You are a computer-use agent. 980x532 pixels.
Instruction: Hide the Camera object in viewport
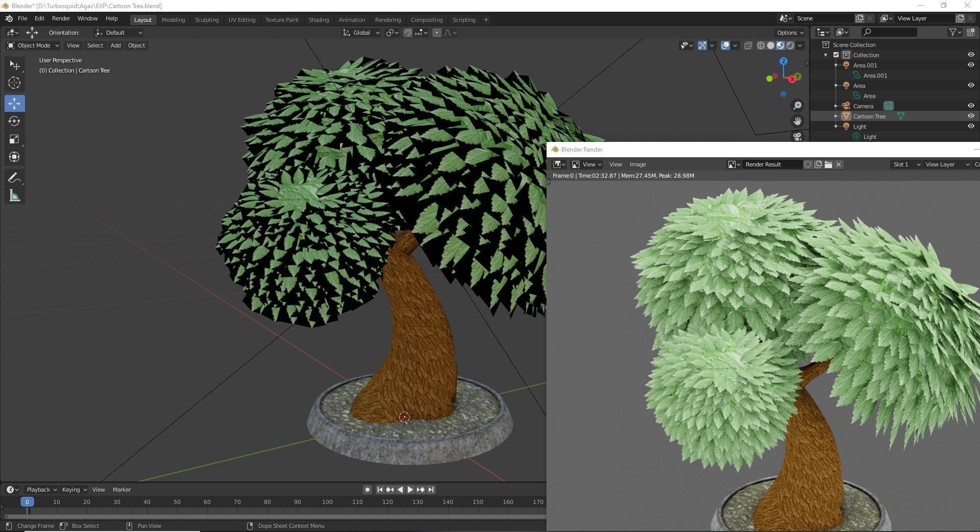click(x=971, y=106)
